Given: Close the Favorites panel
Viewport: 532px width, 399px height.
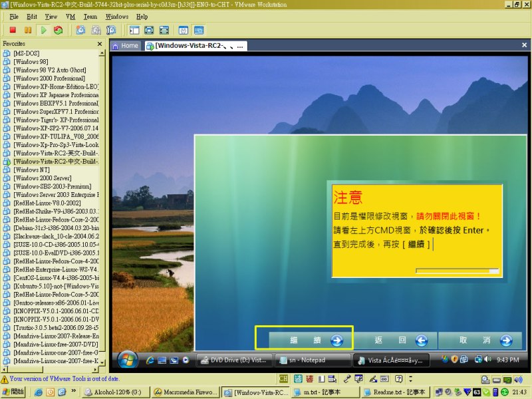Looking at the screenshot, I should 100,44.
